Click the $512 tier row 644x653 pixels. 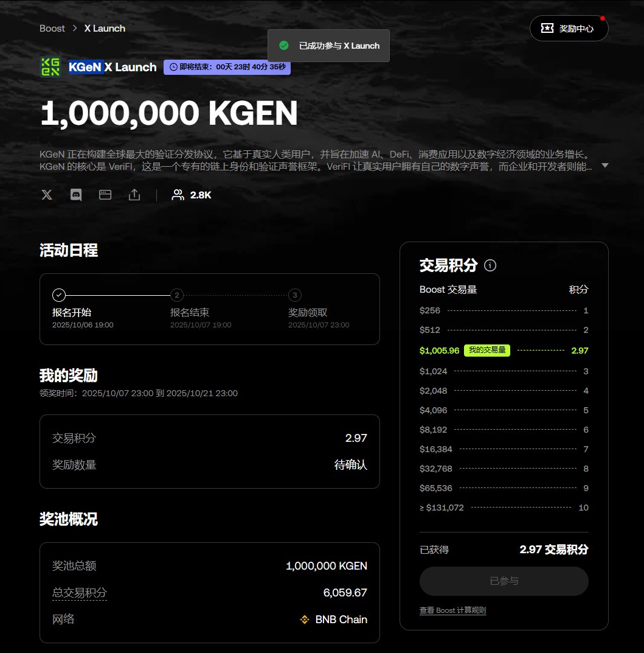[504, 330]
